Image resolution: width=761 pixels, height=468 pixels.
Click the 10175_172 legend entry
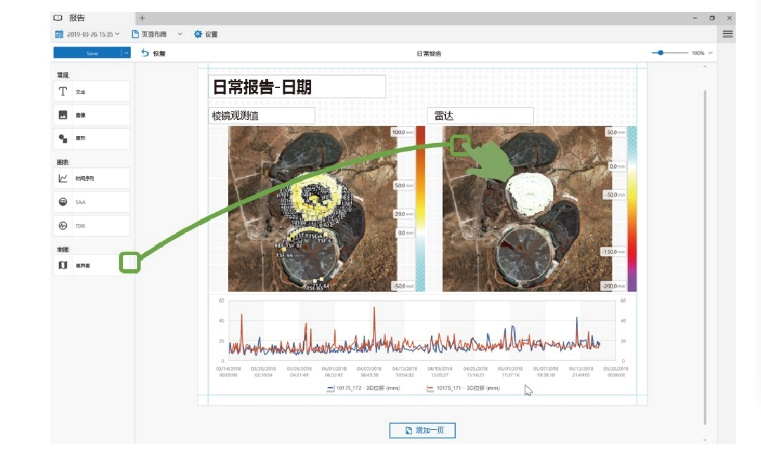click(364, 388)
